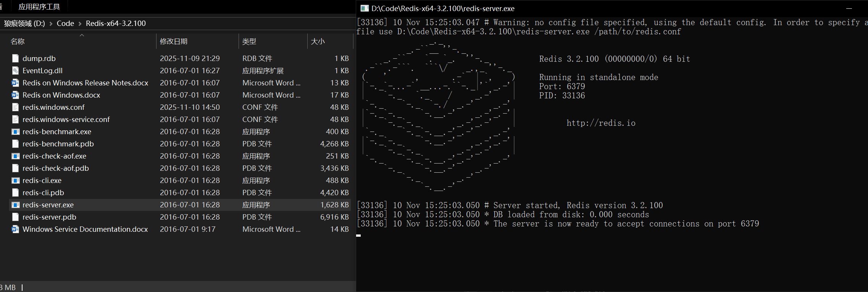
Task: Click console window icon in redis-server title bar
Action: pyautogui.click(x=364, y=8)
